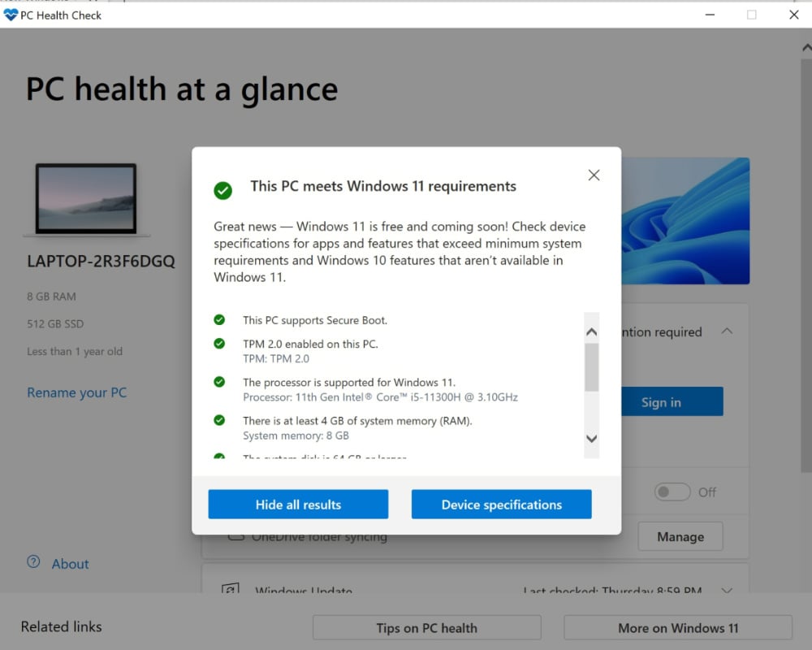
Task: Open Device specifications
Action: (x=501, y=505)
